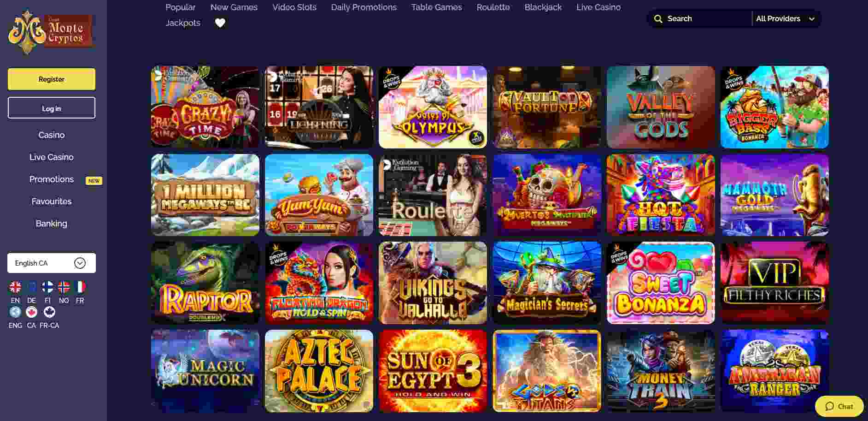Click the Monte Cryptos logo
The height and width of the screenshot is (421, 868).
pos(51,31)
